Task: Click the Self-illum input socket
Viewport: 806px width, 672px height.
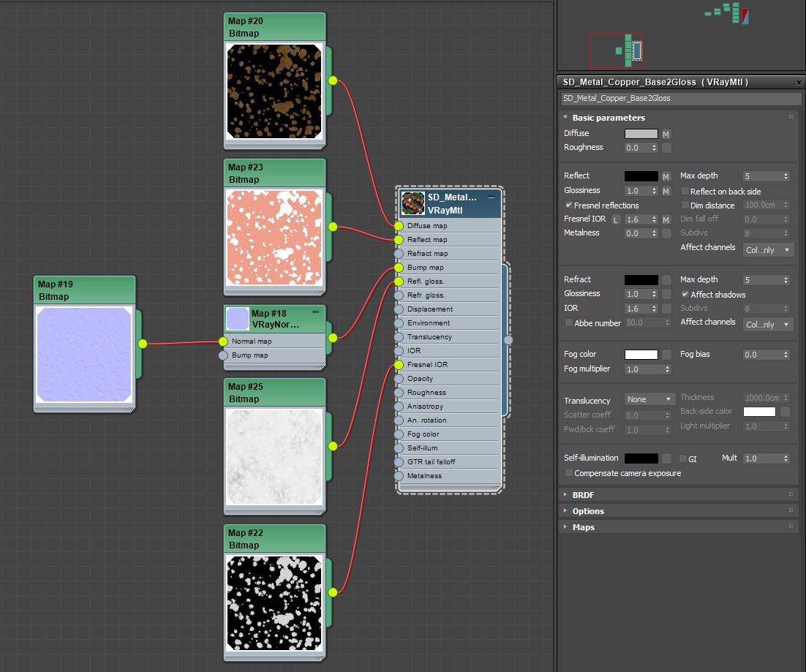Action: [x=399, y=448]
